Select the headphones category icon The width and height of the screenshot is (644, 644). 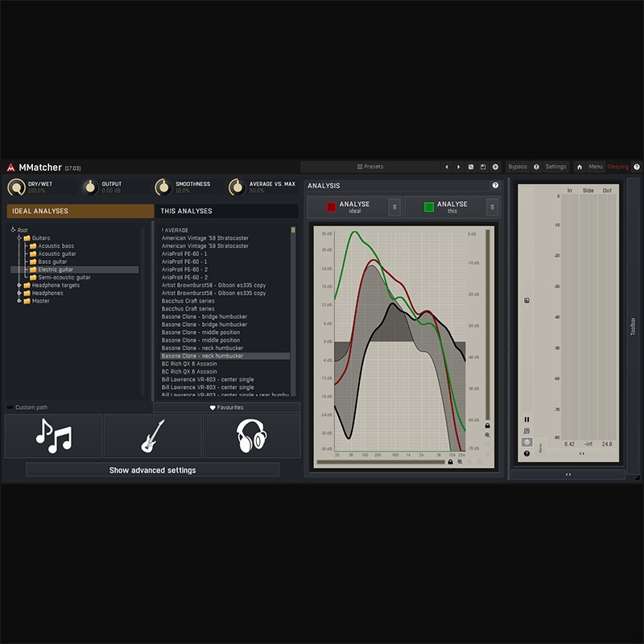pos(251,436)
